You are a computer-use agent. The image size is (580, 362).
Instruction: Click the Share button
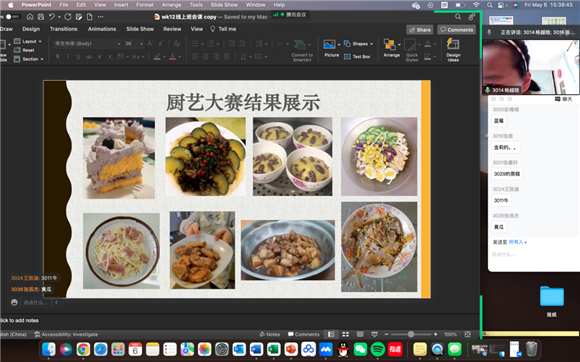point(420,30)
